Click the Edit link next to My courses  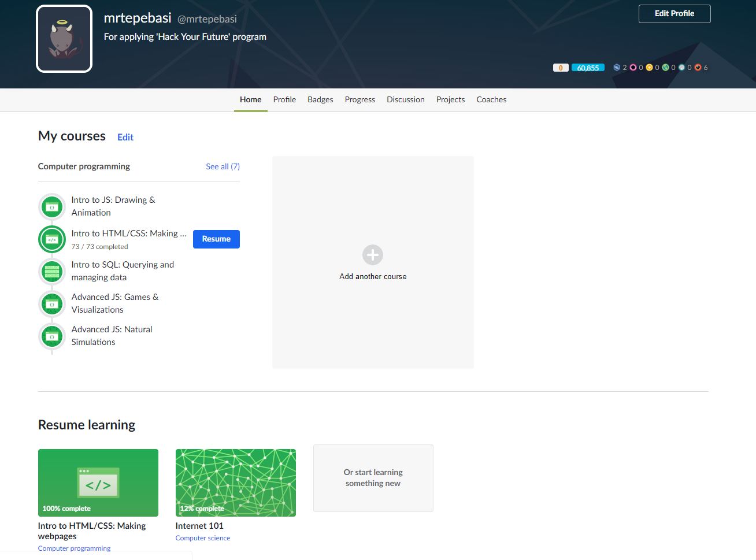(x=125, y=138)
